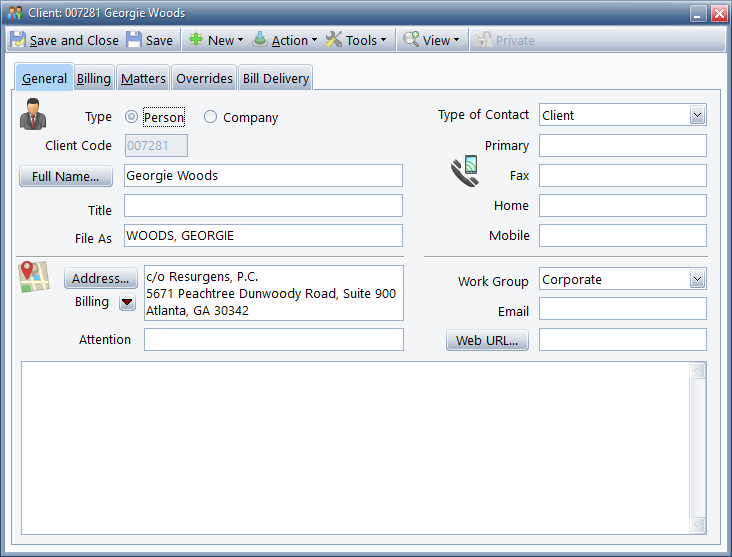
Task: Click the Save floppy disk icon
Action: click(x=134, y=41)
